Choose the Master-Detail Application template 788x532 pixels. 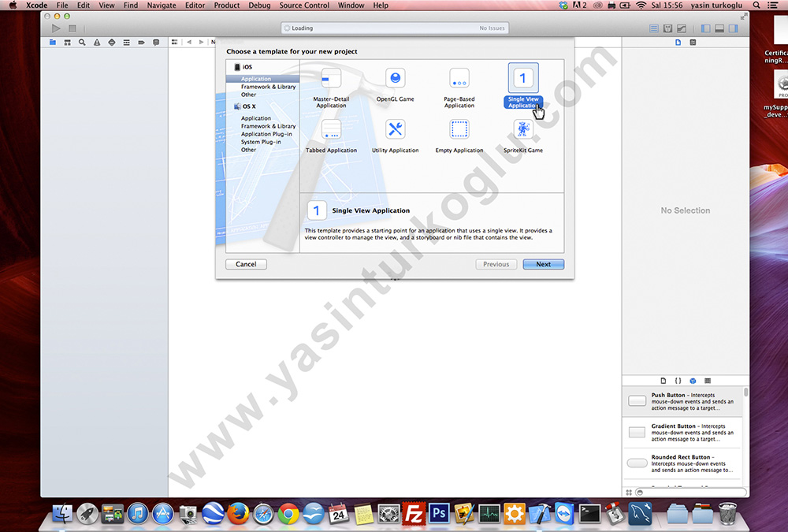[331, 87]
